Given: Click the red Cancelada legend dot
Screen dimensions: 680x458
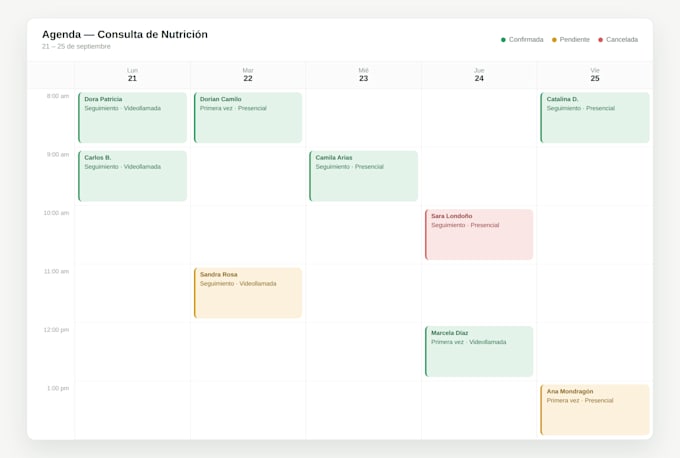Looking at the screenshot, I should [x=600, y=40].
